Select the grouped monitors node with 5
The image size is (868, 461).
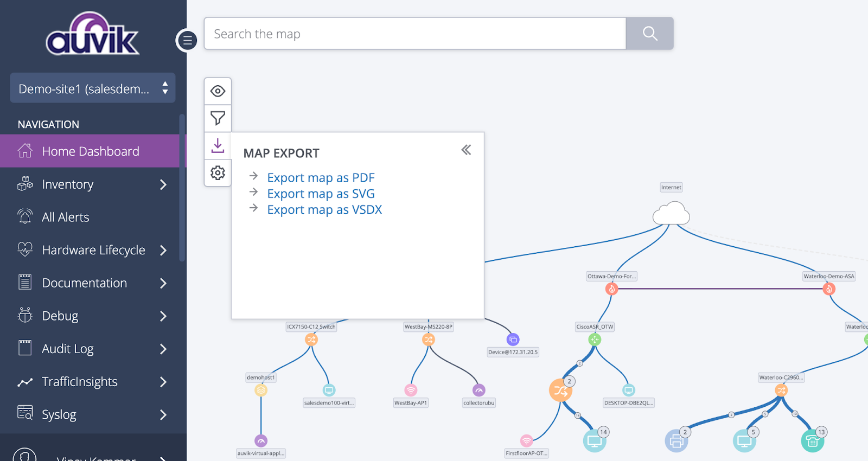tap(744, 441)
